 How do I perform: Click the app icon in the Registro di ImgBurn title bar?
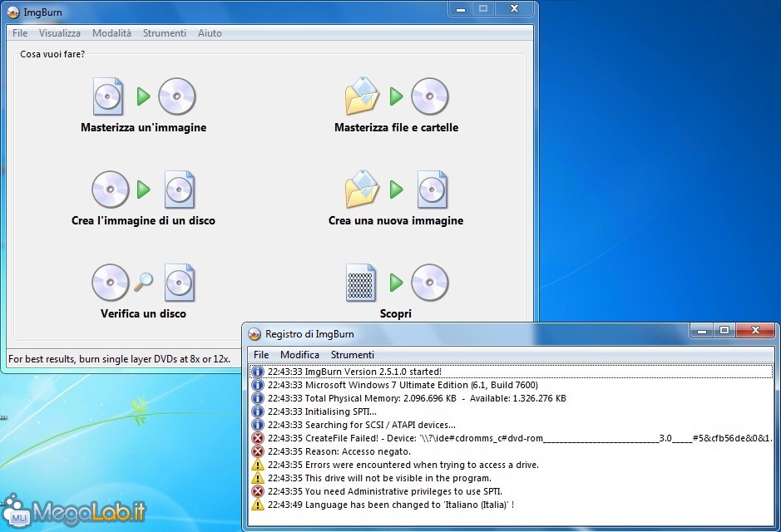click(x=255, y=334)
